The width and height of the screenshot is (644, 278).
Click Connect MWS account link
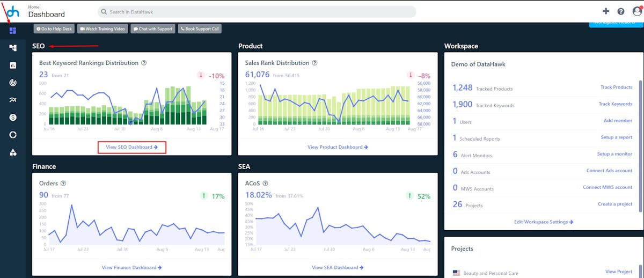click(608, 187)
